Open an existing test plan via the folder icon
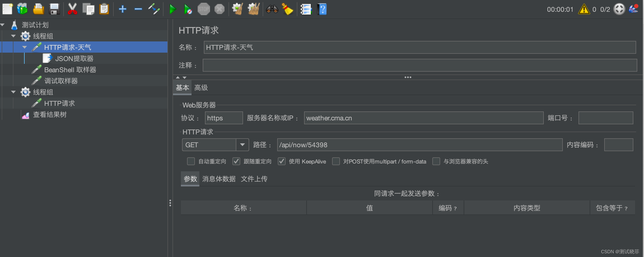Image resolution: width=644 pixels, height=257 pixels. 39,9
